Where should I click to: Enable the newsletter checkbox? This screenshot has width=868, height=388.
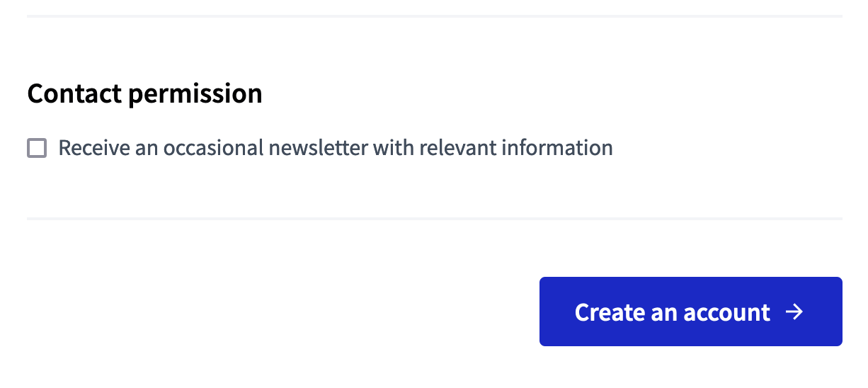(37, 149)
